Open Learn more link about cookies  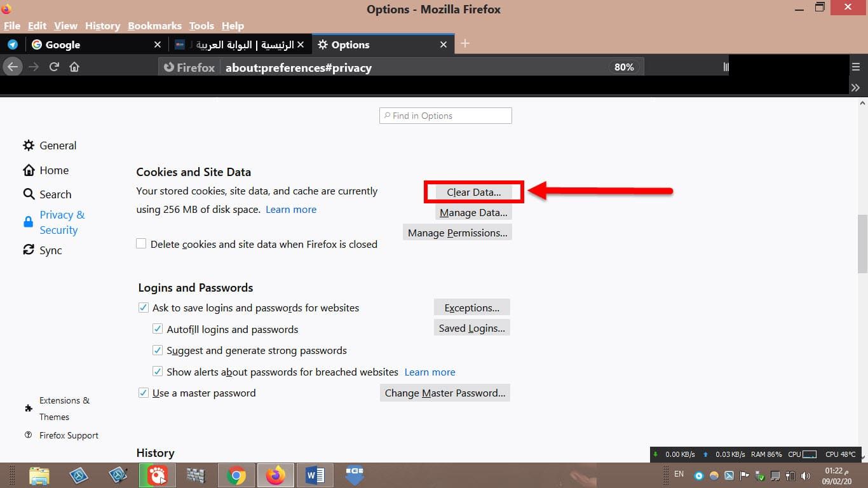pyautogui.click(x=291, y=210)
